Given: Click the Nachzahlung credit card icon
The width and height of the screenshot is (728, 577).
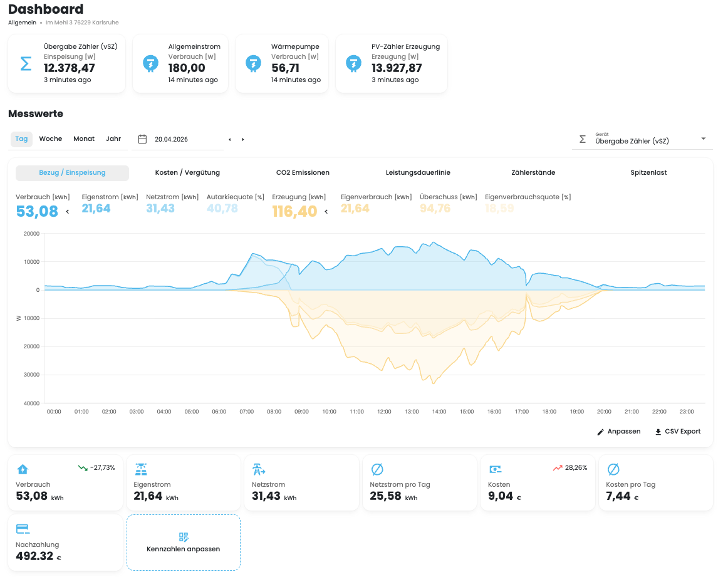Looking at the screenshot, I should click(23, 529).
